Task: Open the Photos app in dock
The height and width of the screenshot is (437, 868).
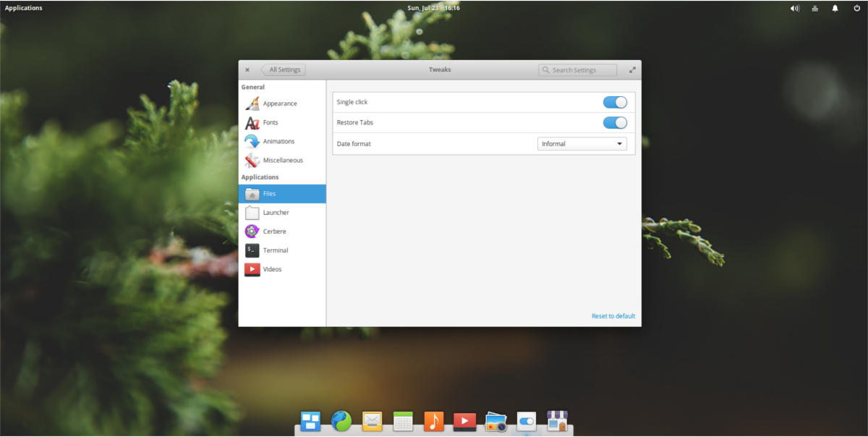Action: [495, 421]
